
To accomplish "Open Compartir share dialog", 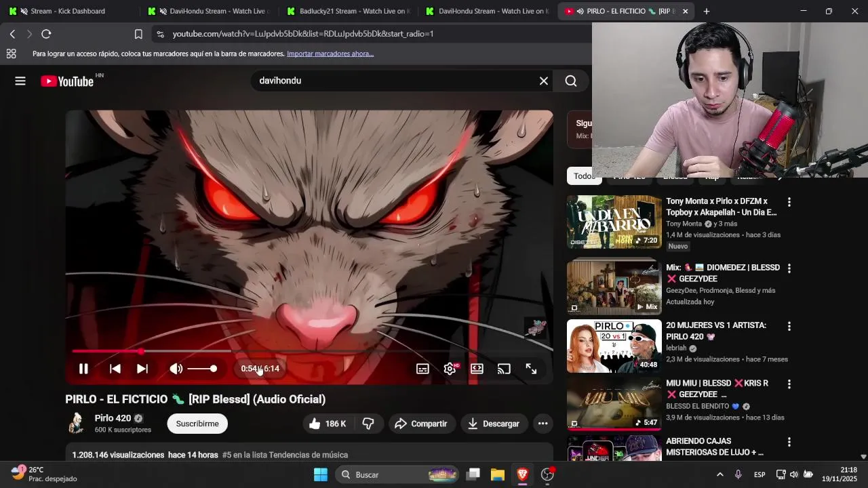I will pos(421,424).
